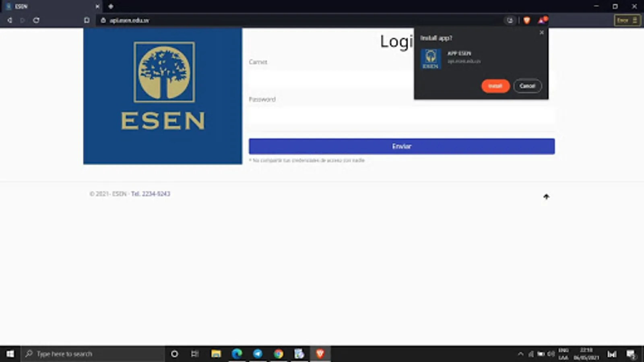The height and width of the screenshot is (362, 644).
Task: Open the Brave Rewards icon
Action: tap(542, 21)
